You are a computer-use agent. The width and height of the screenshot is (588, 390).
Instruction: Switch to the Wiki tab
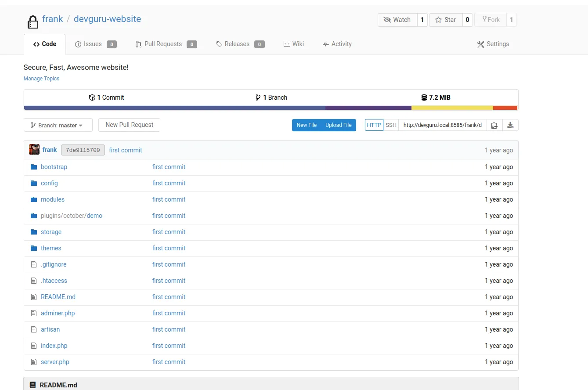[x=294, y=44]
